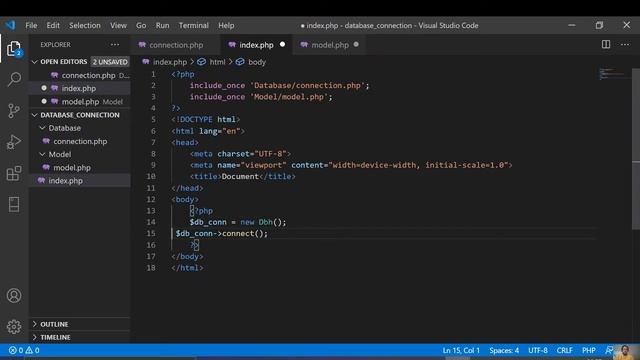Open model.php under Model folder
Image resolution: width=640 pixels, height=360 pixels.
click(x=72, y=167)
